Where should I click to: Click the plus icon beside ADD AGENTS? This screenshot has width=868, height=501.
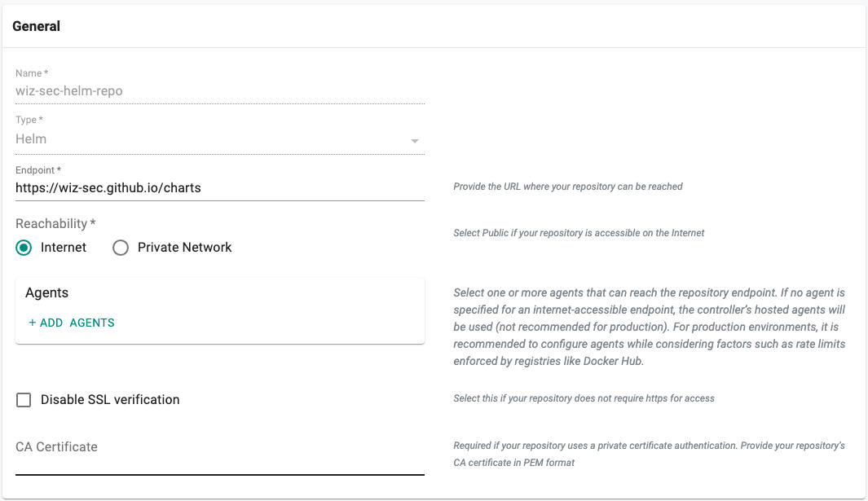[x=33, y=323]
